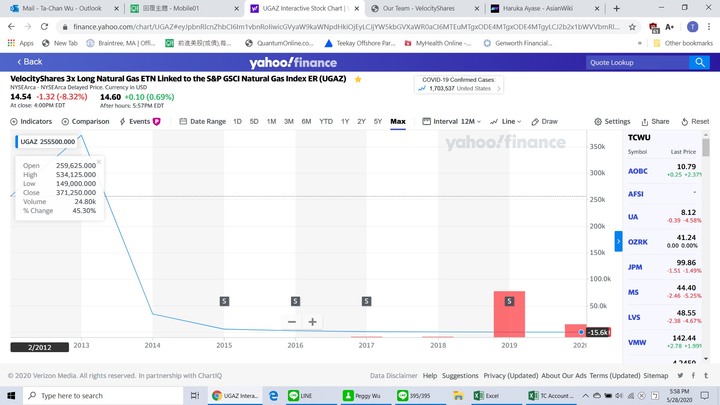
Task: Open the Other bookmarks folder
Action: [x=683, y=43]
